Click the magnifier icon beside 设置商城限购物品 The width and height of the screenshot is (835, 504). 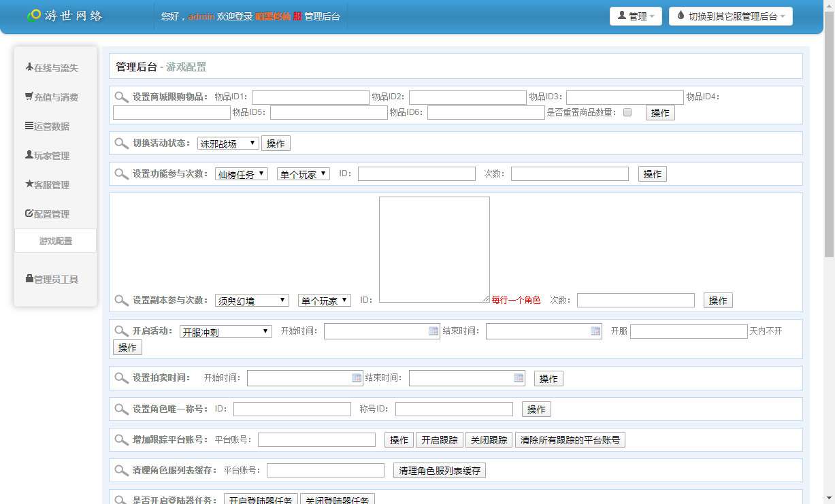pos(121,97)
